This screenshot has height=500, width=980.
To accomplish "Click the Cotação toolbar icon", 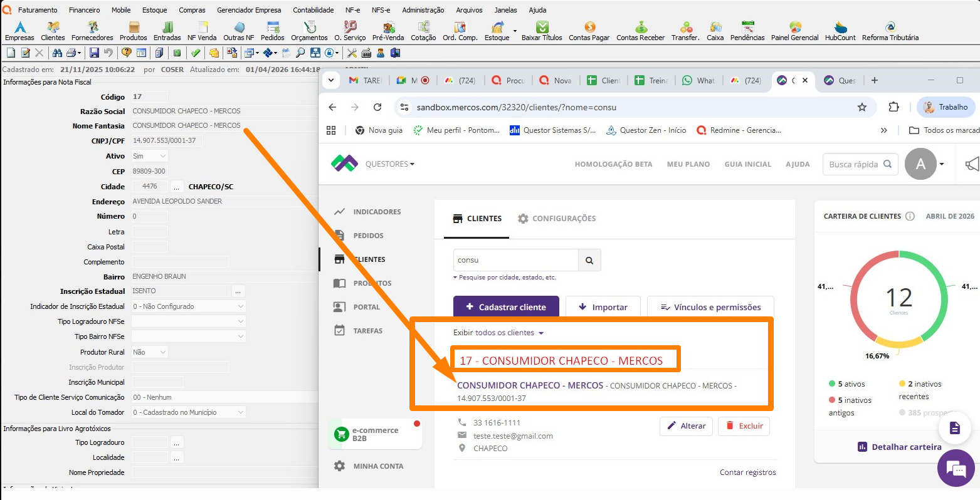I will click(x=423, y=31).
